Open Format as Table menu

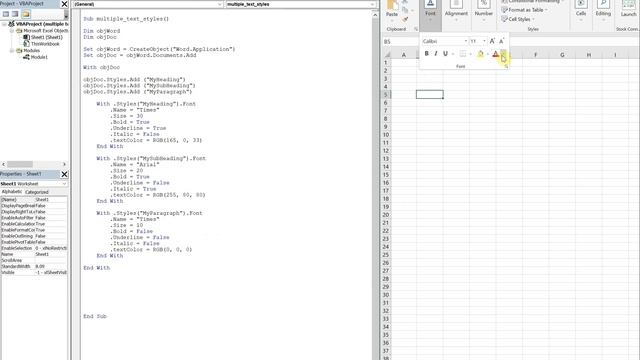524,10
